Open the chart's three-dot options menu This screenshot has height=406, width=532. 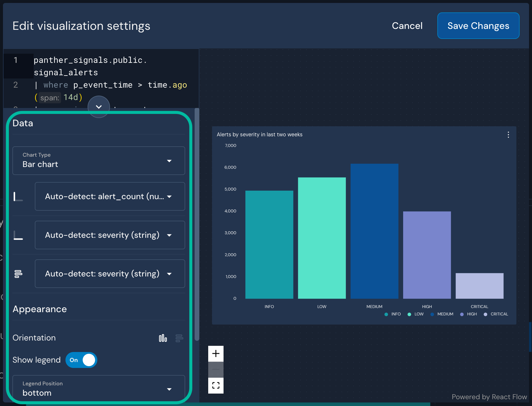[508, 135]
